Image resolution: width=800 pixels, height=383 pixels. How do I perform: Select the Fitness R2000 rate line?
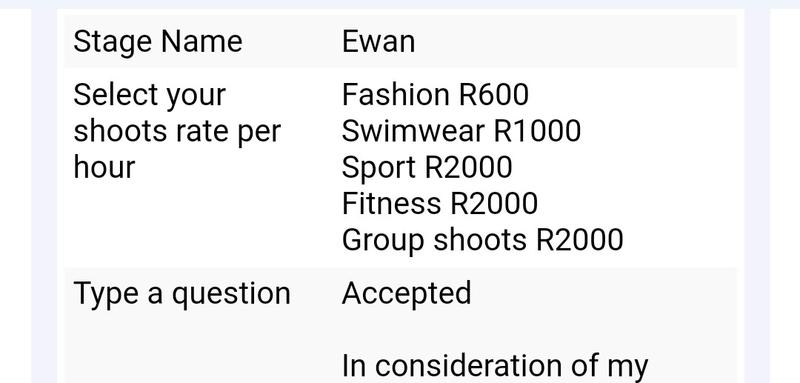pyautogui.click(x=440, y=203)
